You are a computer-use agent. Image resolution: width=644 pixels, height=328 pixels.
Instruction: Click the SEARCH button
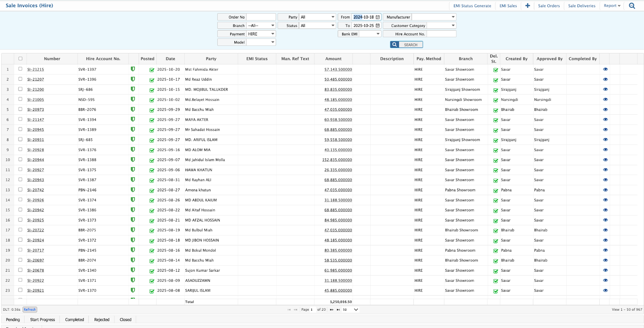(x=407, y=45)
